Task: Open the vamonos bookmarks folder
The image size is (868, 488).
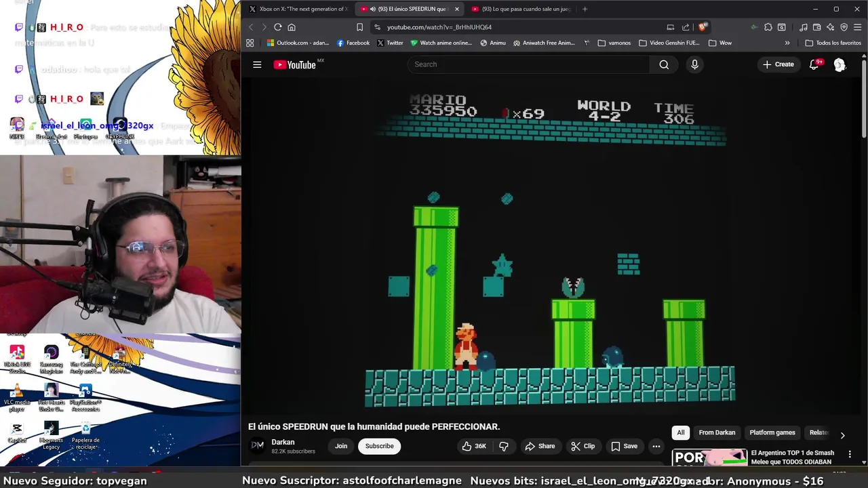Action: tap(614, 43)
